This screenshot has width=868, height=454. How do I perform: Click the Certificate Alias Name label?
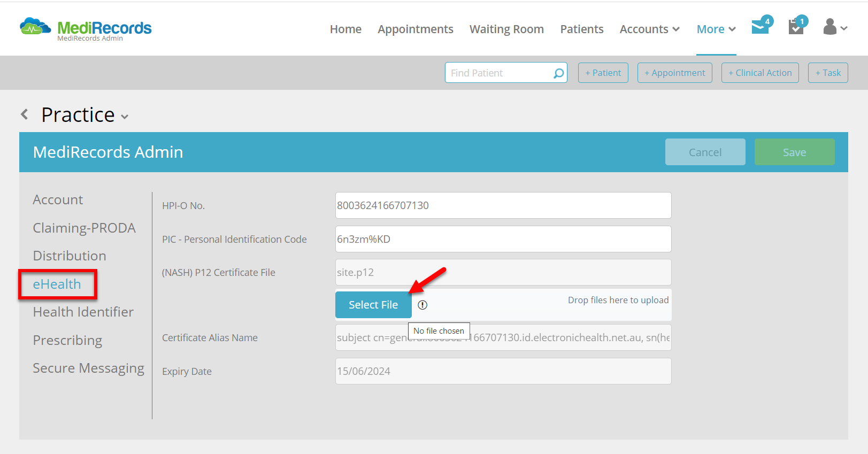tap(210, 337)
